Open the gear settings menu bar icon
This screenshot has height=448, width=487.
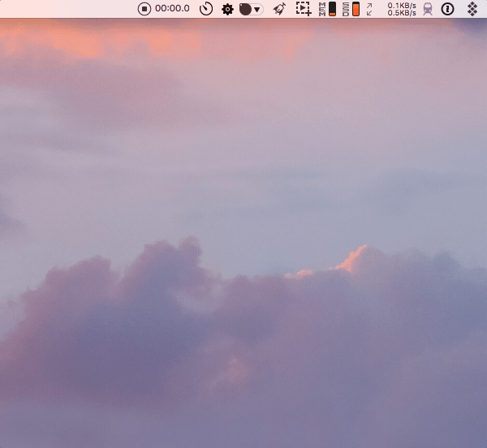(x=227, y=9)
